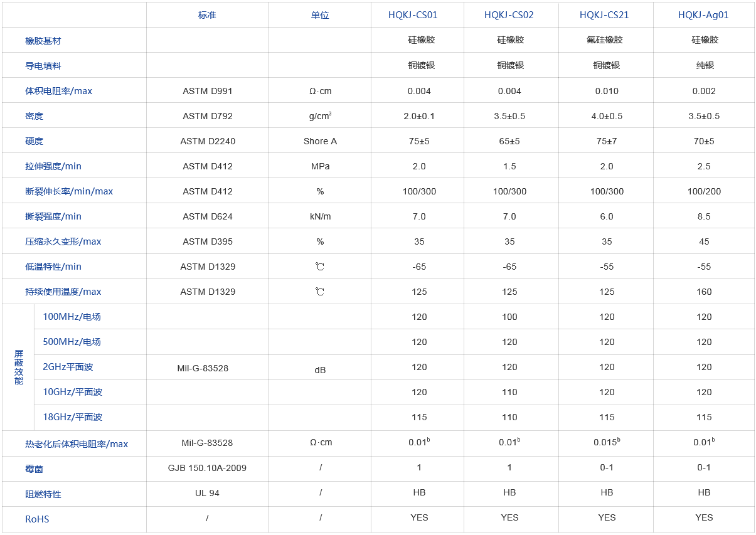Screen dimensions: 756x535
Task: Click the UL 94 standard cell
Action: tap(207, 493)
